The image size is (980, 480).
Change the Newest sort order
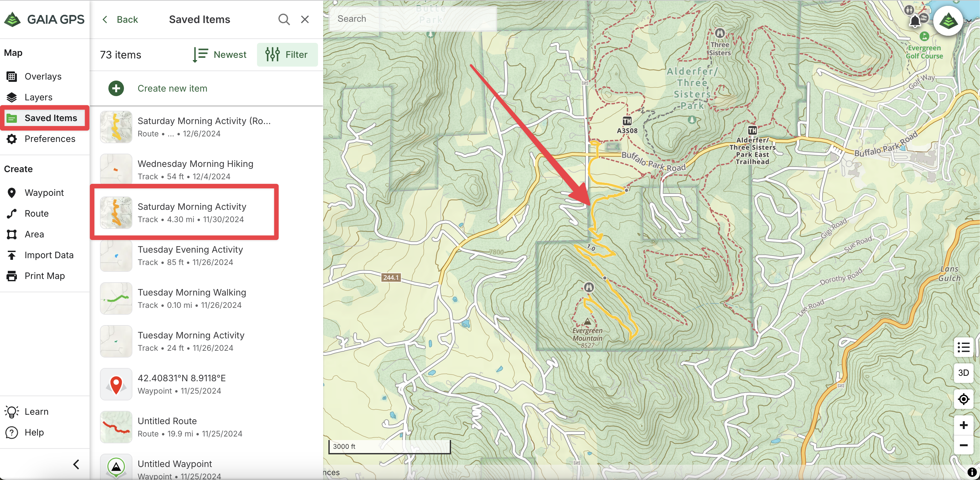(219, 55)
